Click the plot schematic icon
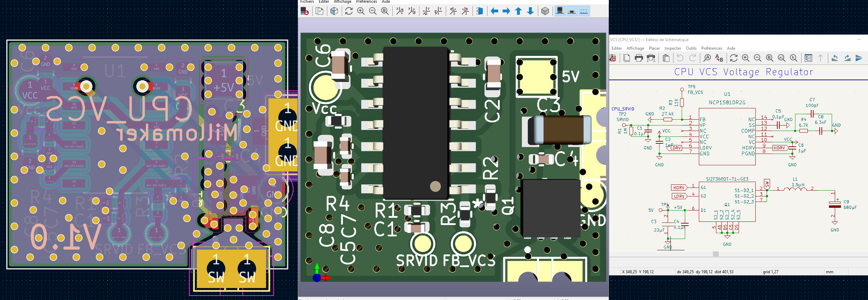This screenshot has height=300, width=868. (651, 58)
